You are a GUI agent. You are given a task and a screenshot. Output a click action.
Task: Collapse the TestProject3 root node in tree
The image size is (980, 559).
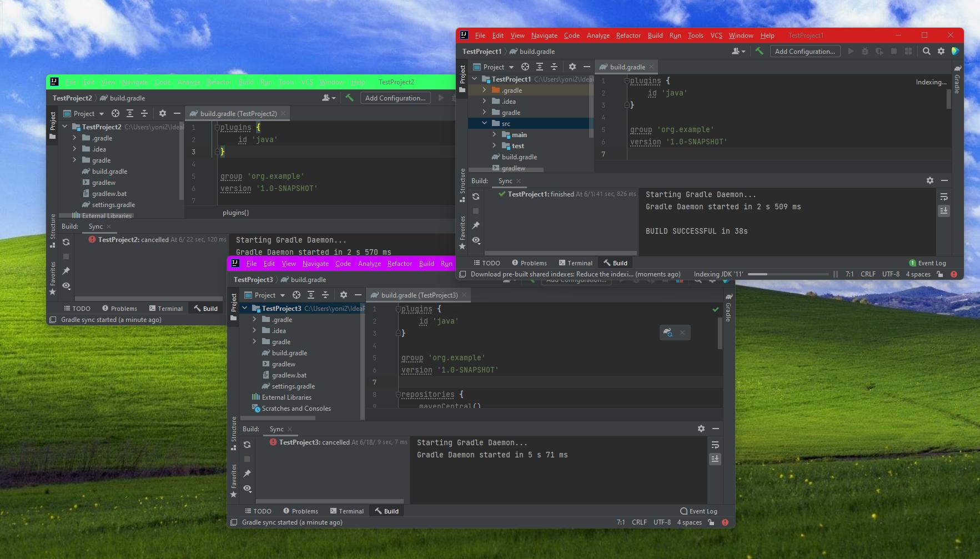244,308
